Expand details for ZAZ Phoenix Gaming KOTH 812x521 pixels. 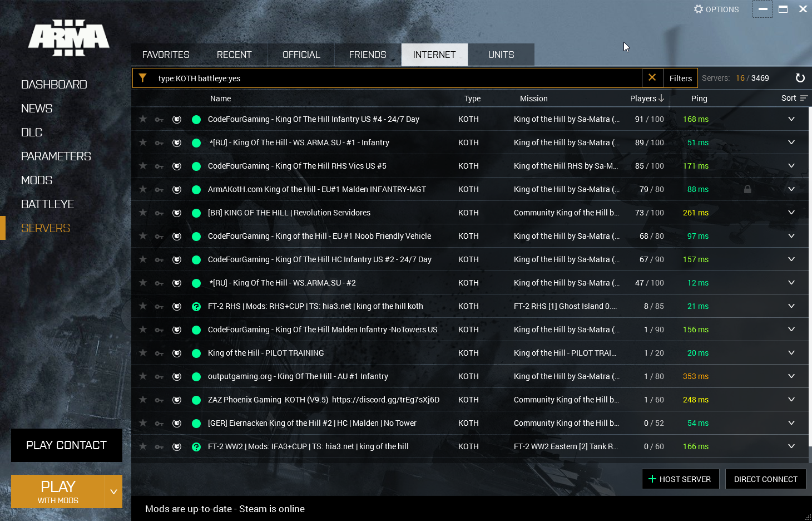791,400
